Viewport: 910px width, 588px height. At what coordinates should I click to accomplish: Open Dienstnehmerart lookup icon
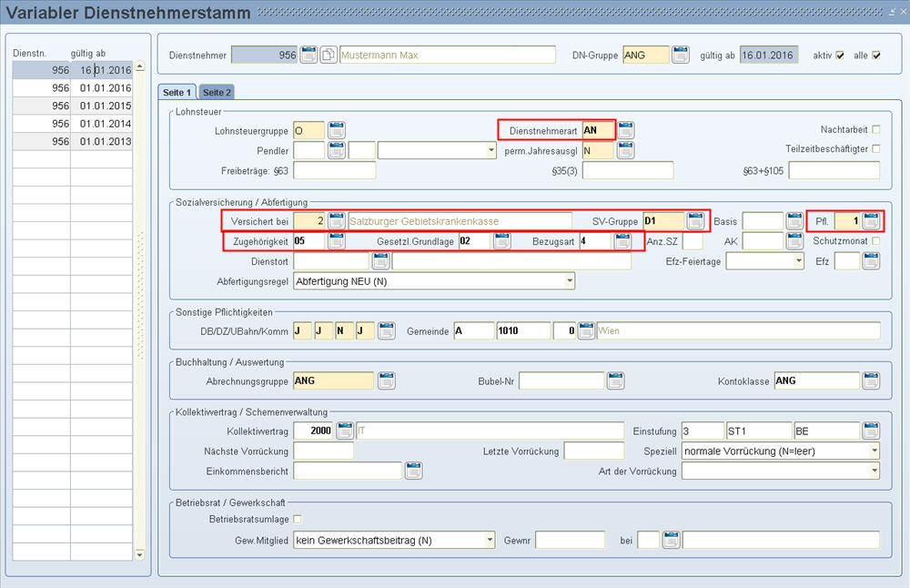pos(626,130)
